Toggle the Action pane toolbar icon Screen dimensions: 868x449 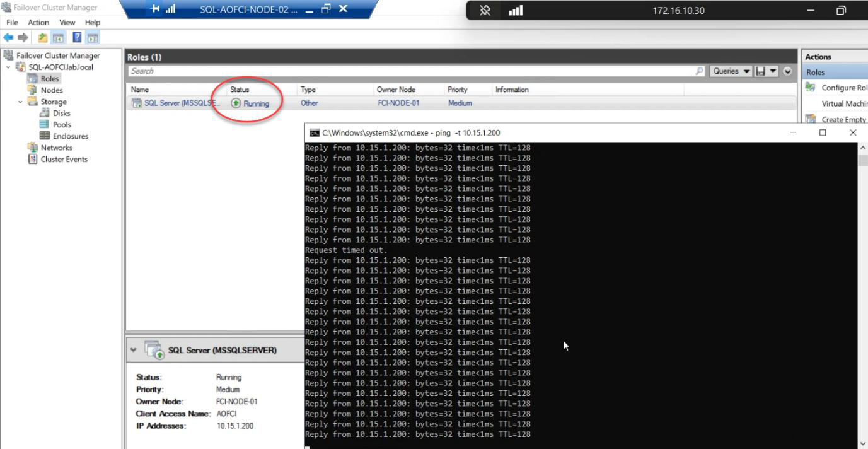point(93,38)
